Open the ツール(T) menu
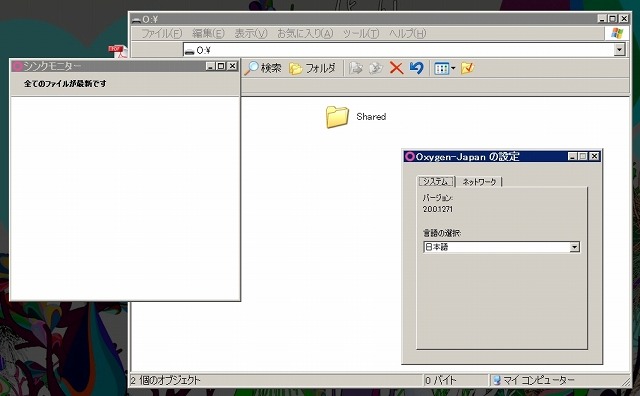640x396 pixels. click(x=361, y=33)
